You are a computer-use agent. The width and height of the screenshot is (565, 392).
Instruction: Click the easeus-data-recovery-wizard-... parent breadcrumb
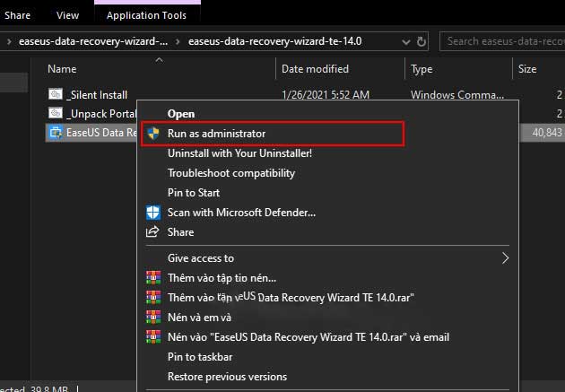point(93,41)
